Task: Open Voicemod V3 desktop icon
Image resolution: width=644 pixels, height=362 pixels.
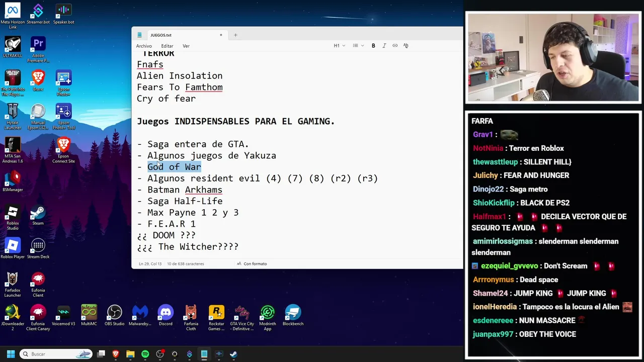Action: [x=63, y=315]
